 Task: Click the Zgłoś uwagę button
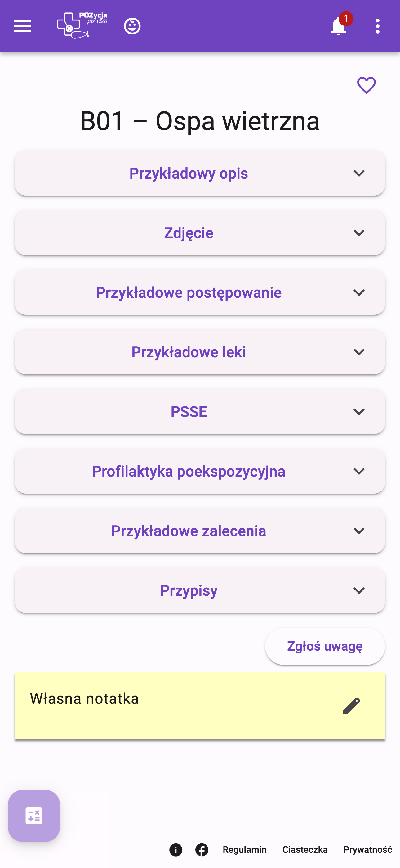(325, 646)
